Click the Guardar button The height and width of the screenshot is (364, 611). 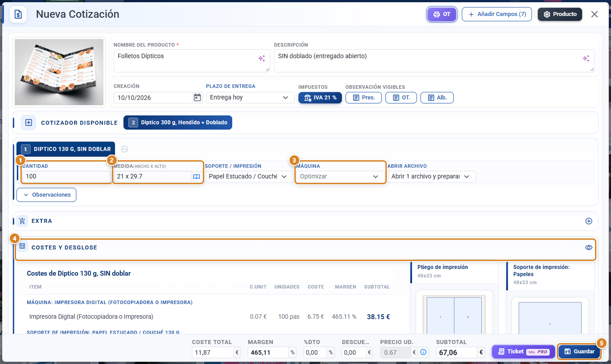point(579,352)
